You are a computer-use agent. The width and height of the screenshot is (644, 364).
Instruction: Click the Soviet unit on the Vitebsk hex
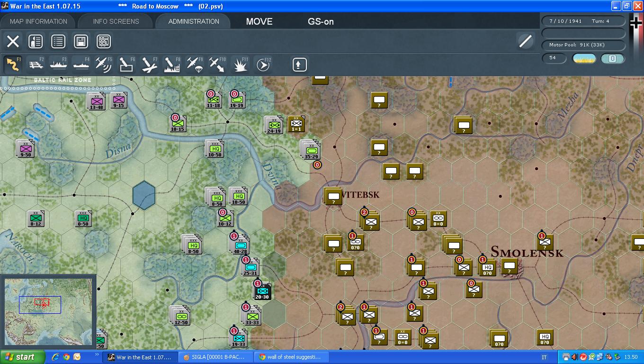click(x=333, y=196)
